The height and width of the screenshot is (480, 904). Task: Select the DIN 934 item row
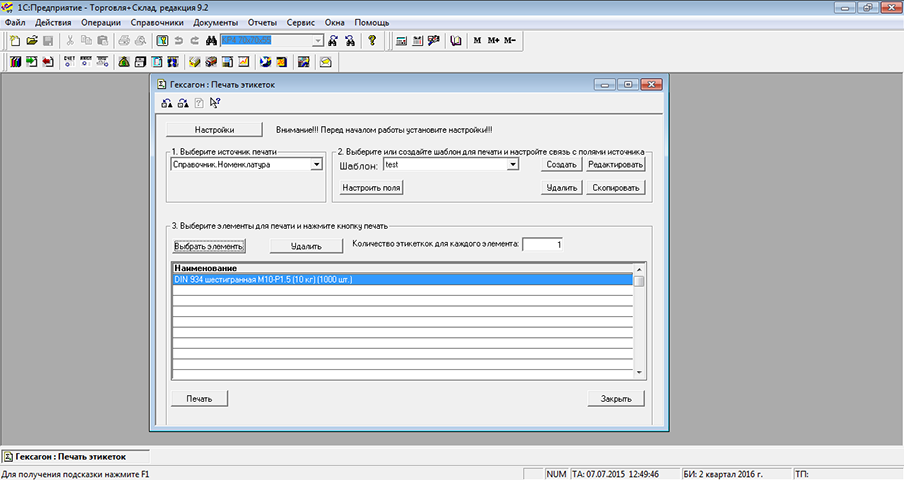point(400,279)
